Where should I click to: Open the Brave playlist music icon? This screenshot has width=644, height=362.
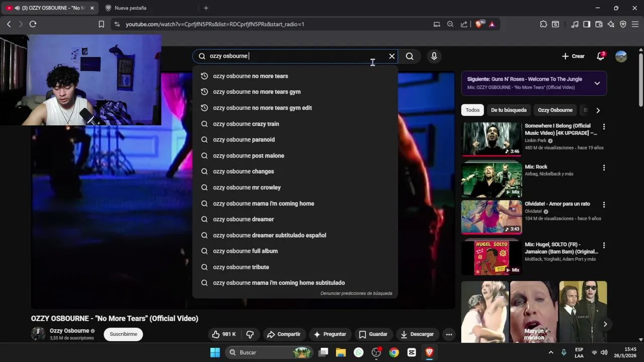pyautogui.click(x=575, y=24)
